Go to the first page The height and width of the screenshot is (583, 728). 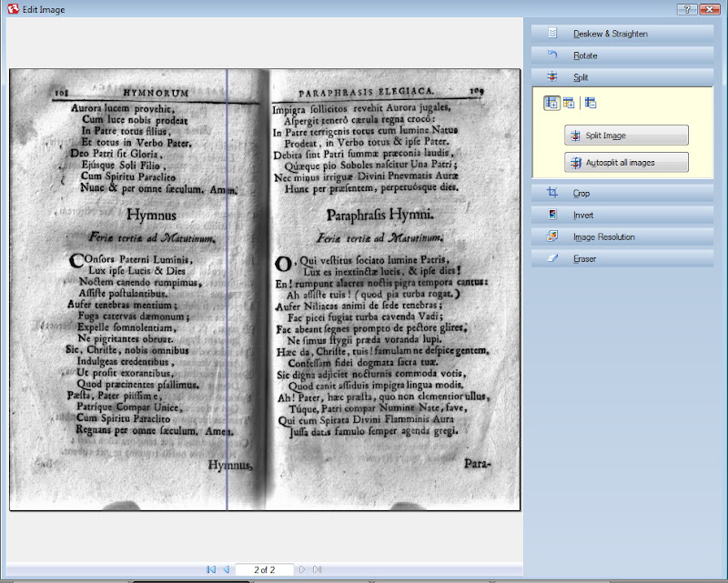tap(211, 569)
